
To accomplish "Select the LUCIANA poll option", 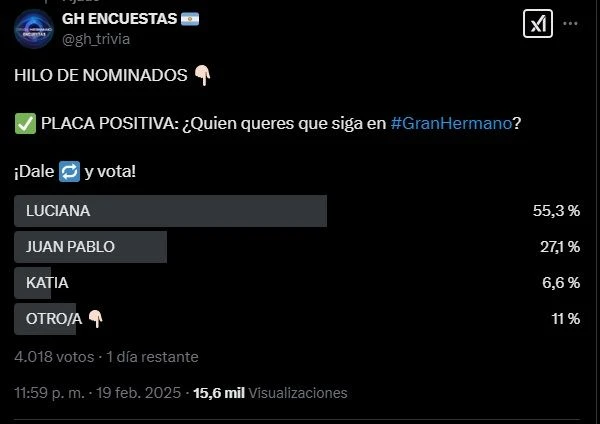I will click(x=171, y=211).
